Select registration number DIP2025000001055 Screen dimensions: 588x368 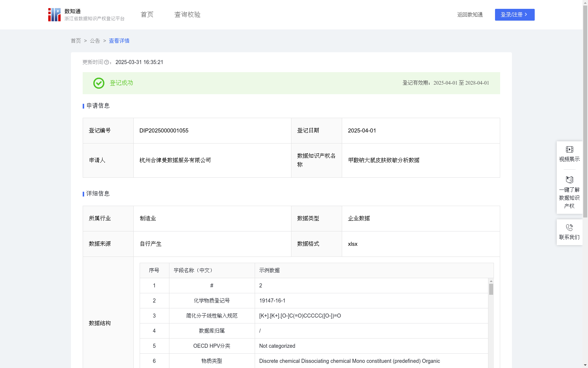164,131
